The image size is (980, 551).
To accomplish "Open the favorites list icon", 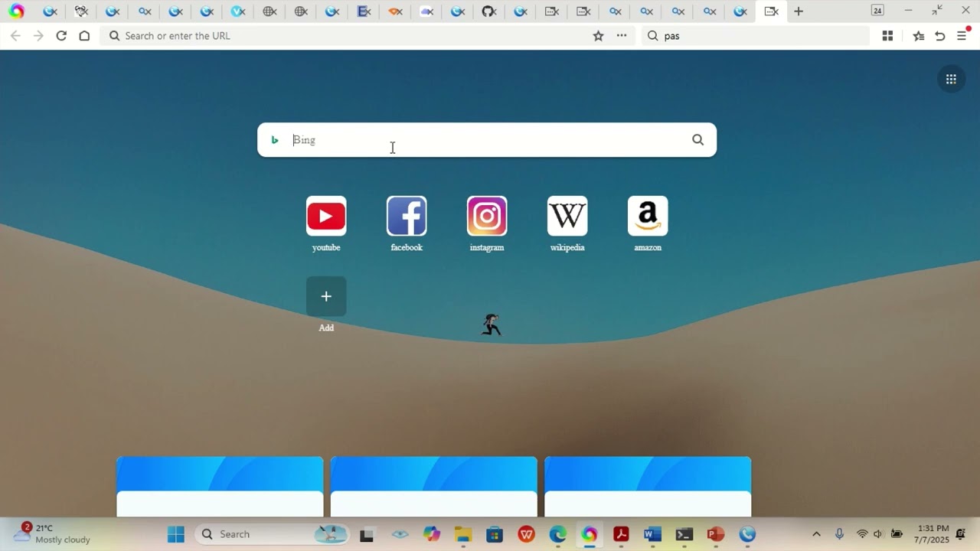I will pyautogui.click(x=918, y=36).
